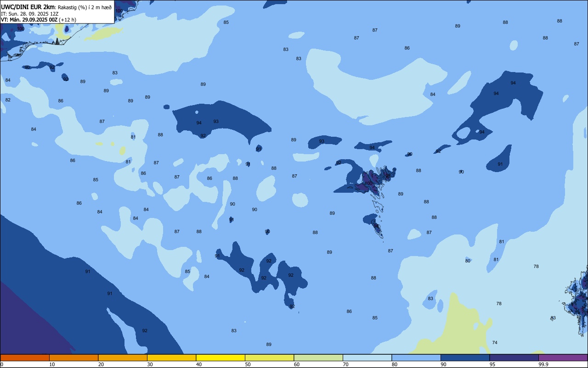
Task: Click the '30' label on the color scale
Action: (150, 364)
